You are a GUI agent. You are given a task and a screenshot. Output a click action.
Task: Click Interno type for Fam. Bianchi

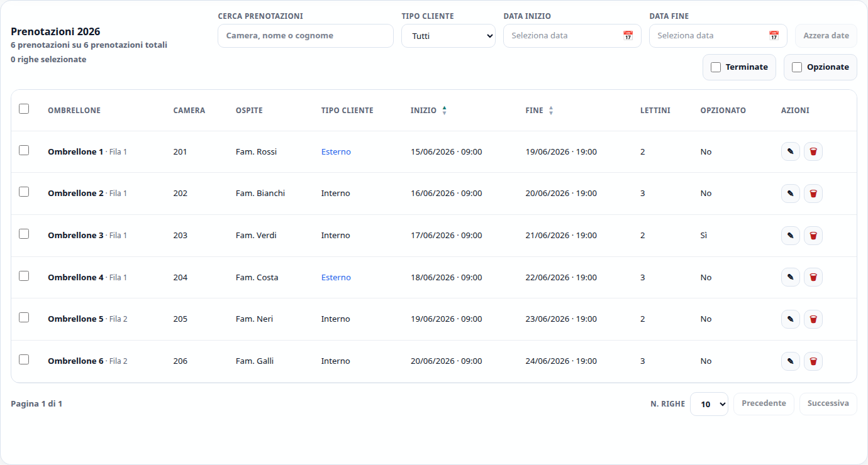(x=335, y=194)
